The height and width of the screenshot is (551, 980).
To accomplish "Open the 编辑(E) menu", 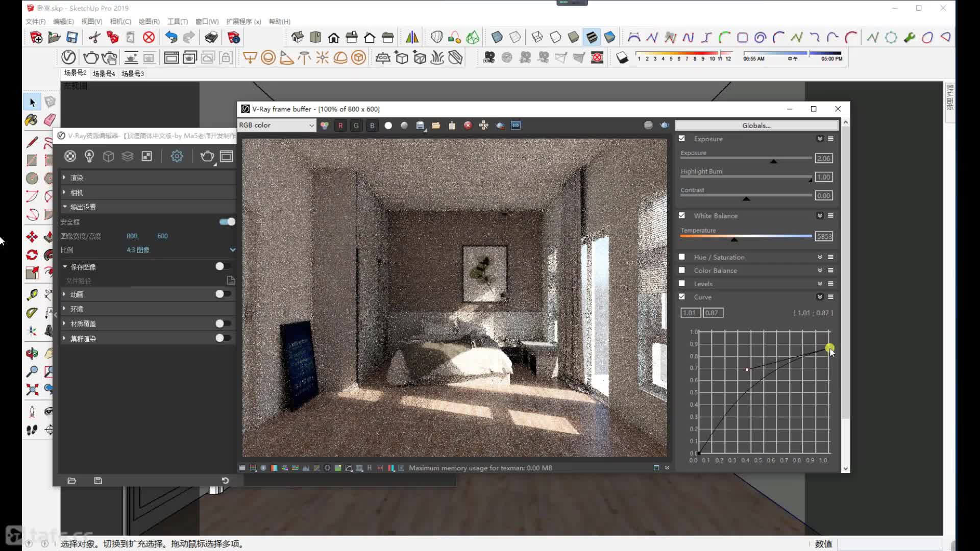I will tap(63, 21).
